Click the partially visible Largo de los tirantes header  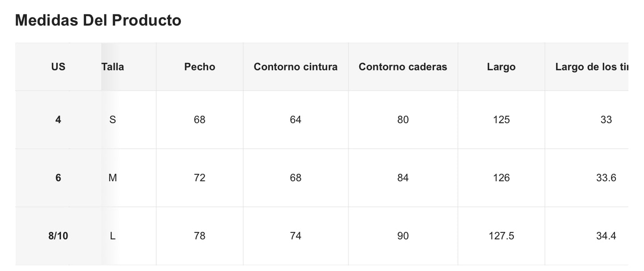(x=591, y=67)
